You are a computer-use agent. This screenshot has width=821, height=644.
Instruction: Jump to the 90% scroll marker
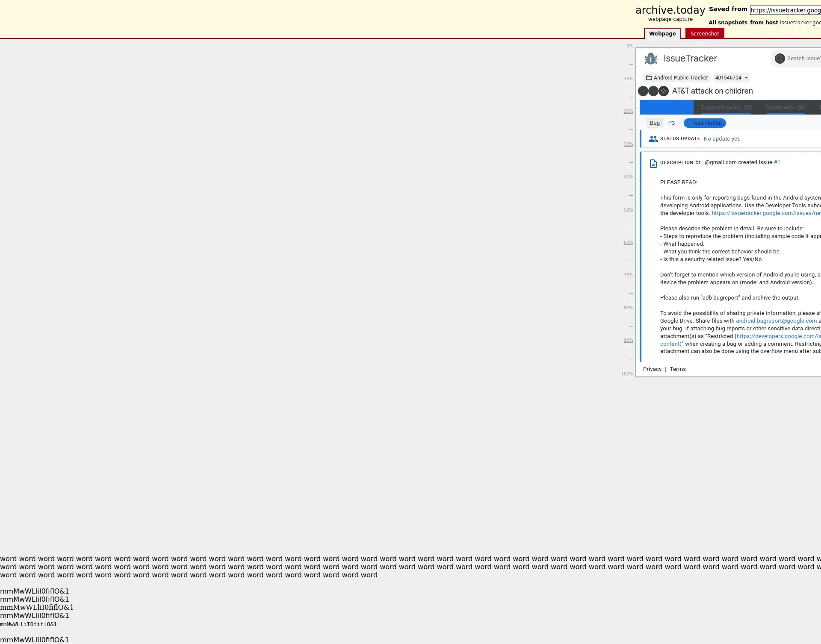[628, 341]
